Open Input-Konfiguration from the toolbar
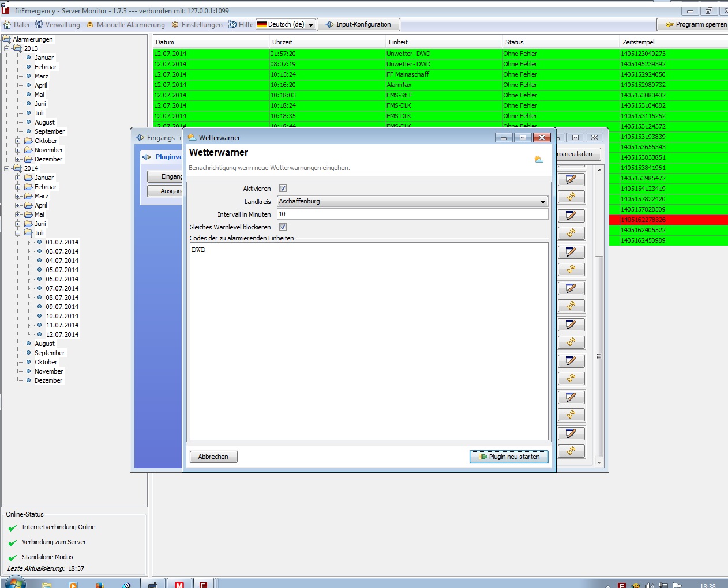The height and width of the screenshot is (588, 728). coord(358,24)
